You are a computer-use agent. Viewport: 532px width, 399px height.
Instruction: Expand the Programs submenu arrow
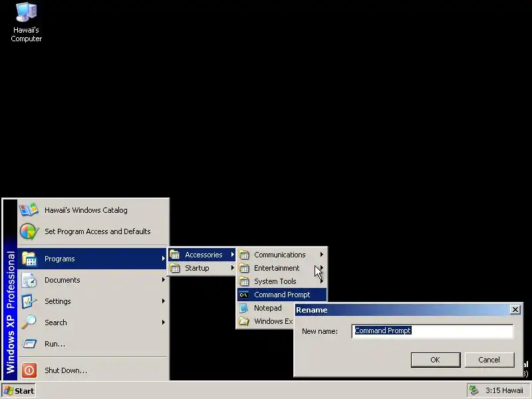(163, 259)
